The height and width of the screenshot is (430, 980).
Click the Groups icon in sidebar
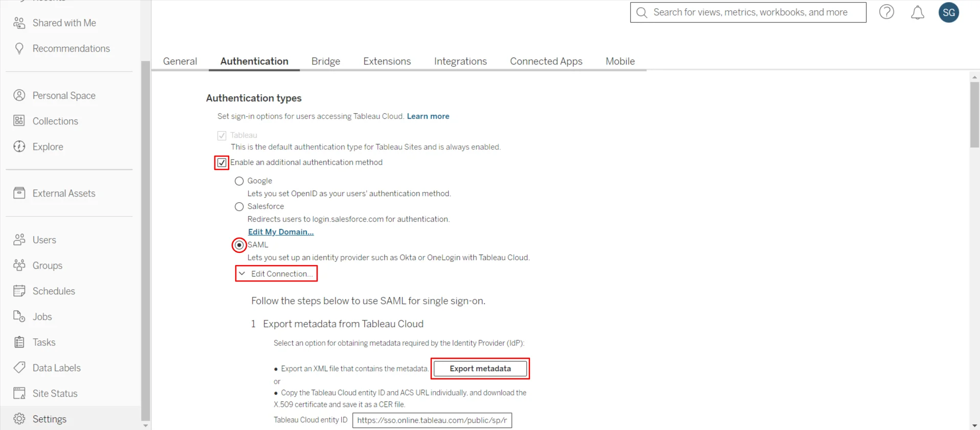coord(19,265)
